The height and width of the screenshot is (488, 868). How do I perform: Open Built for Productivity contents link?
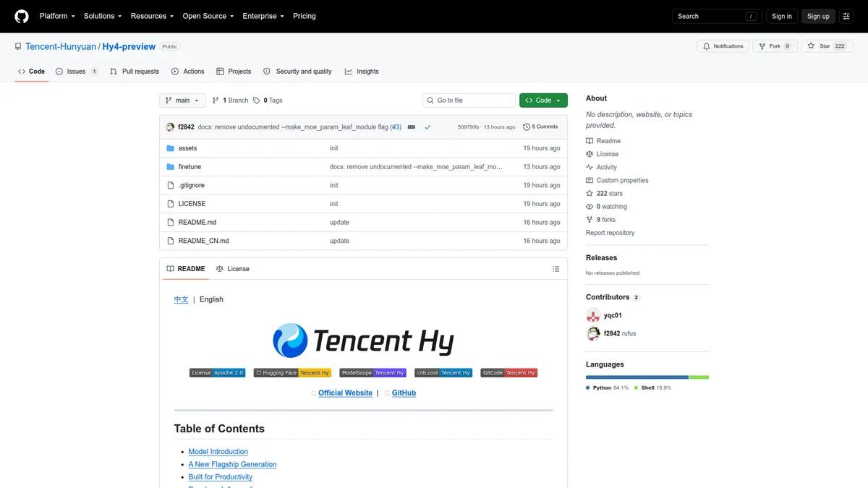tap(221, 477)
